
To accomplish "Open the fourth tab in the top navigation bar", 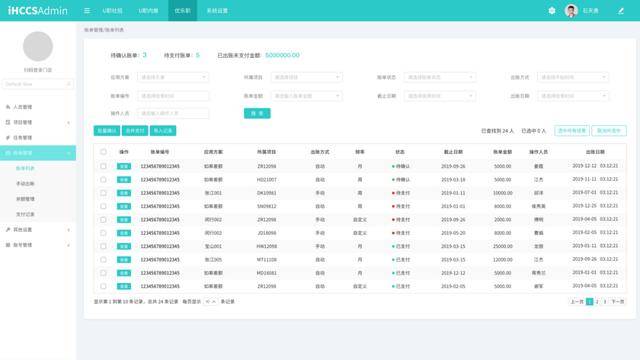I will coord(217,11).
